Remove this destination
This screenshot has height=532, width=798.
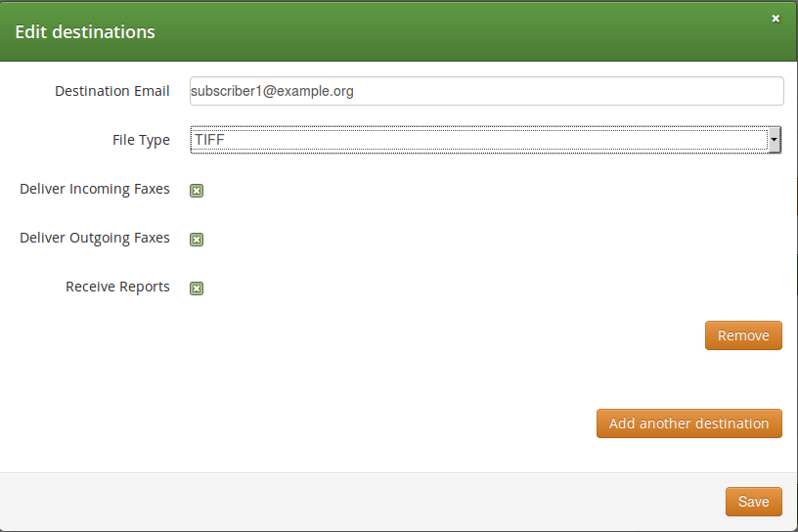point(743,335)
